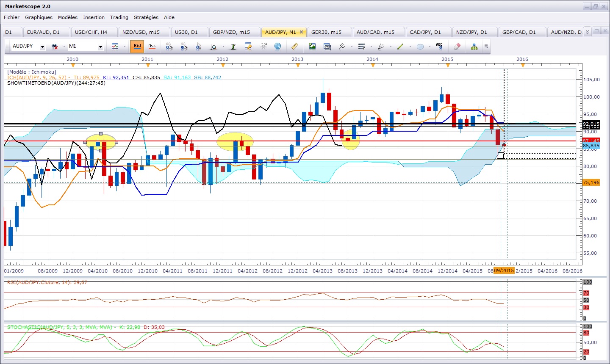Open the Stratégies menu
This screenshot has width=610, height=364.
point(146,17)
